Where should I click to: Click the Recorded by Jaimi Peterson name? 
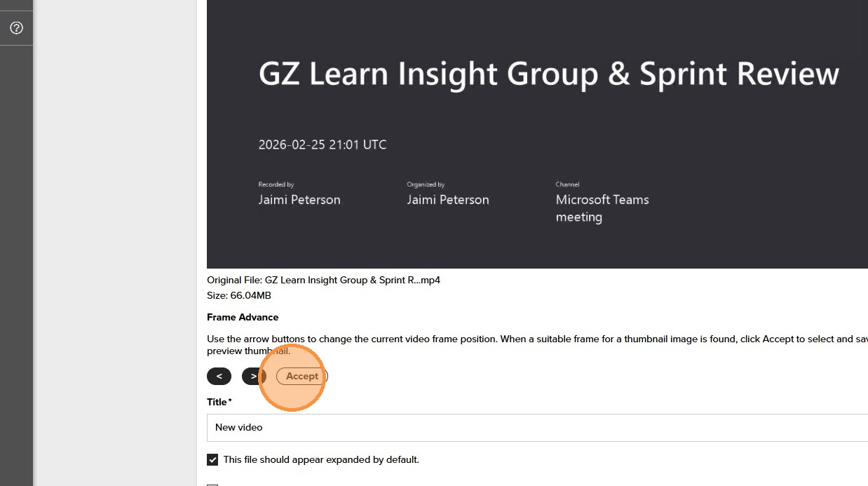click(299, 200)
